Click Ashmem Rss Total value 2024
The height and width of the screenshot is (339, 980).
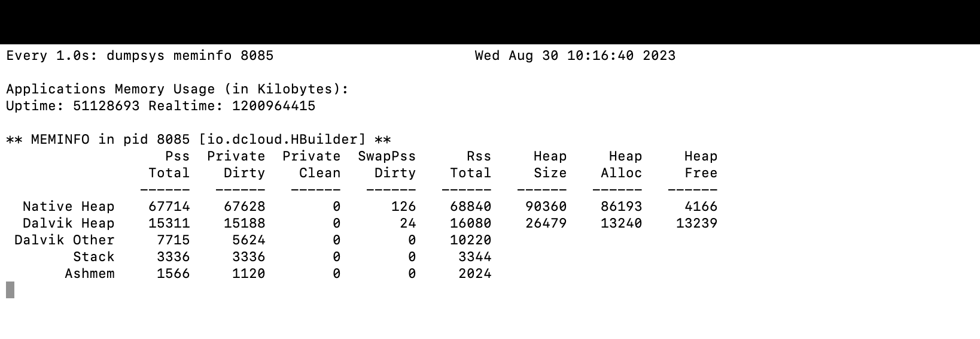coord(474,274)
